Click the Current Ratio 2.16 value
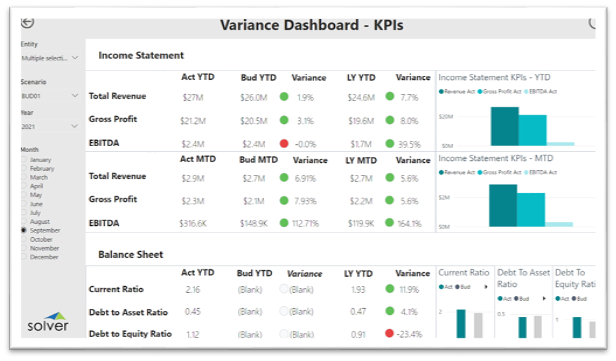The height and width of the screenshot is (361, 616). coord(192,290)
